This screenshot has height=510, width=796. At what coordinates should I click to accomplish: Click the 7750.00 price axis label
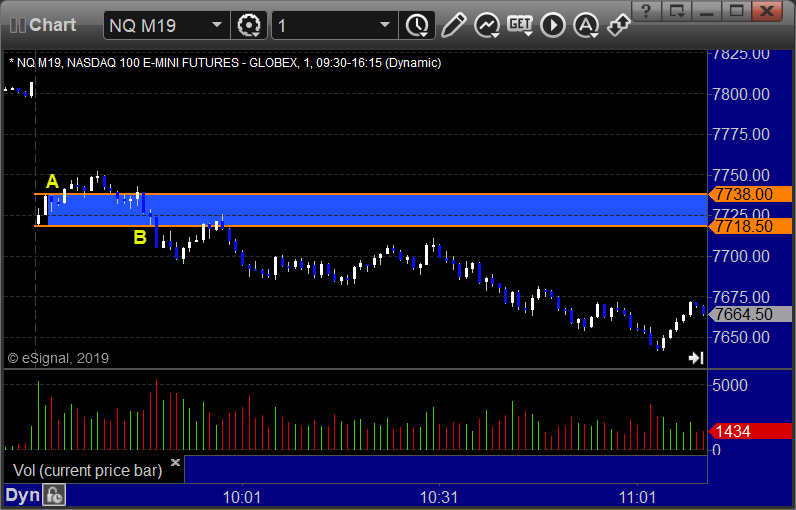(x=741, y=175)
